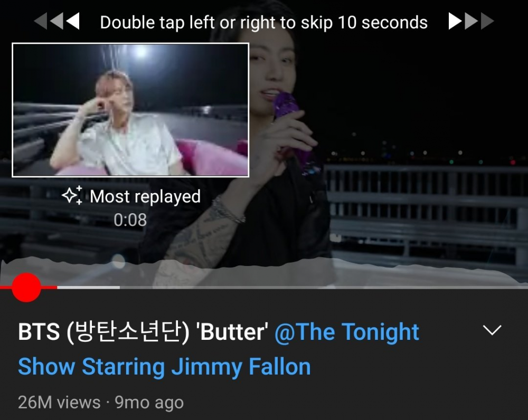Viewport: 528px width, 420px height.
Task: Click the Most replayed sparkle icon
Action: [x=72, y=195]
